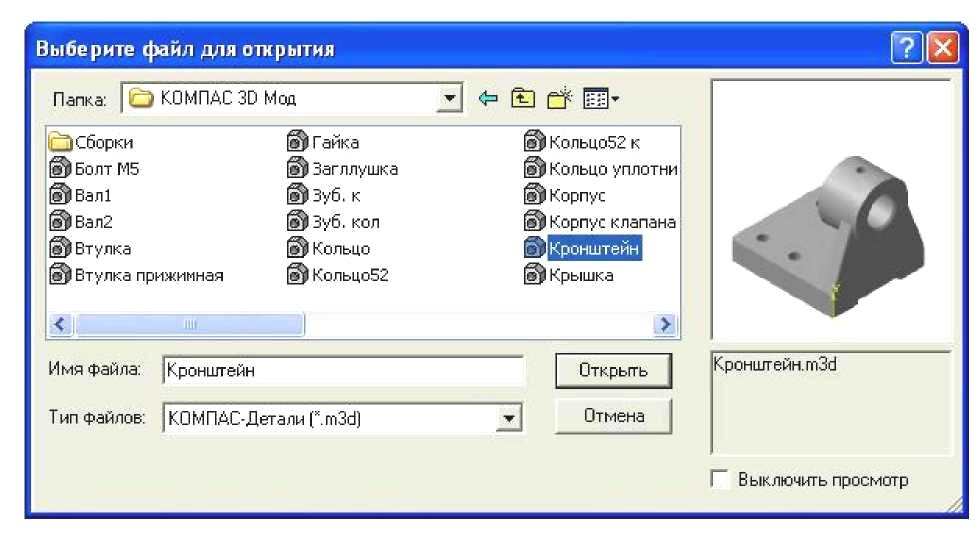
Task: Select the Вал1 file icon
Action: tap(61, 196)
